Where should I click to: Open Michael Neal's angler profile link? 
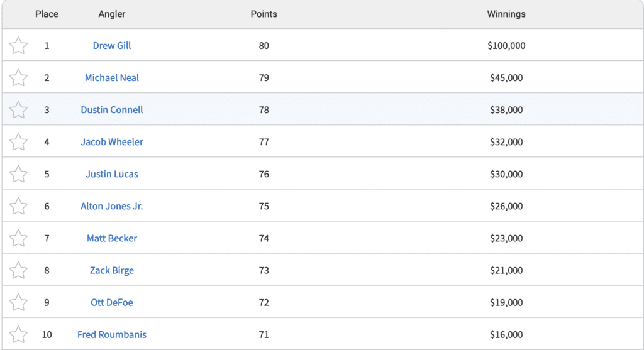tap(112, 78)
